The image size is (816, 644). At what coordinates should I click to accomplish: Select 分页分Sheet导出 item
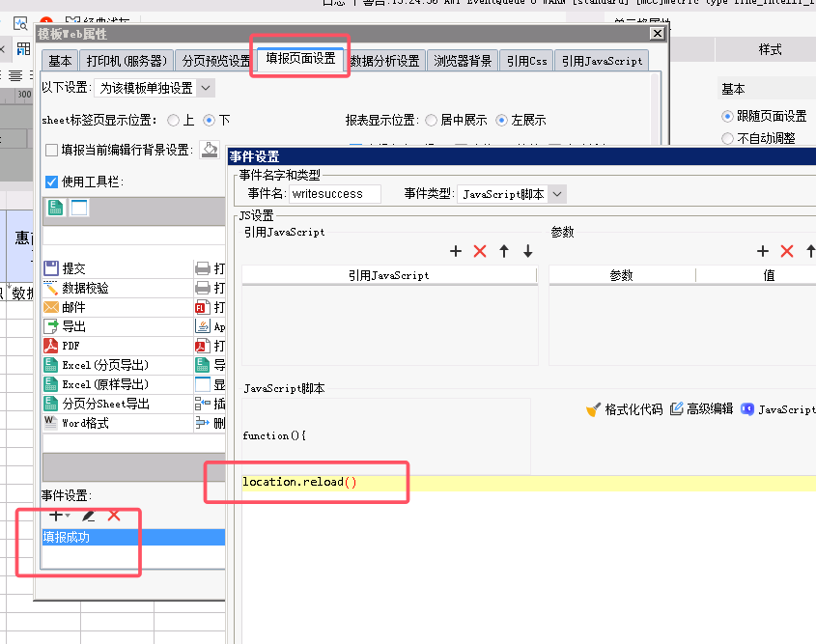tap(118, 404)
